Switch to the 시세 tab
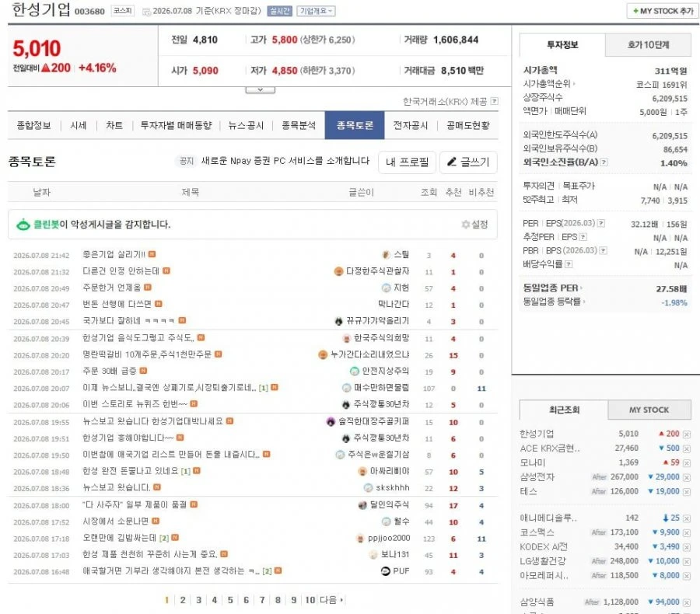This screenshot has height=614, width=700. coord(78,126)
